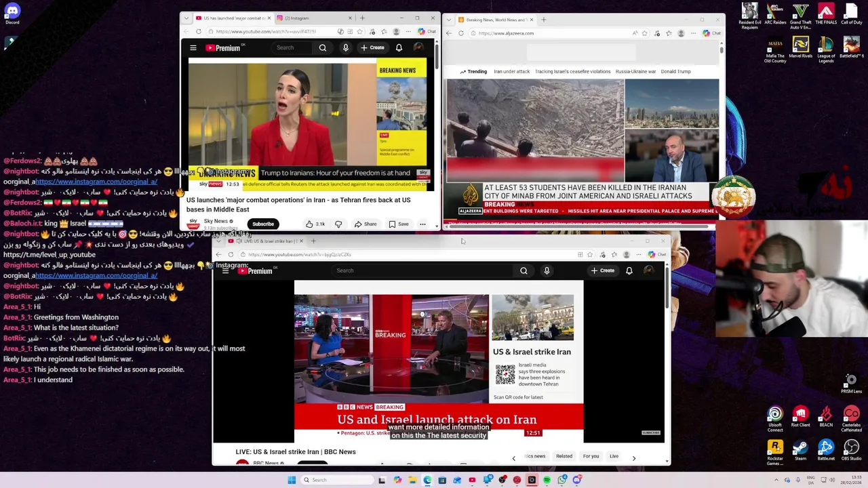868x488 pixels.
Task: Select Related chip in BBC YouTube window
Action: [564, 456]
